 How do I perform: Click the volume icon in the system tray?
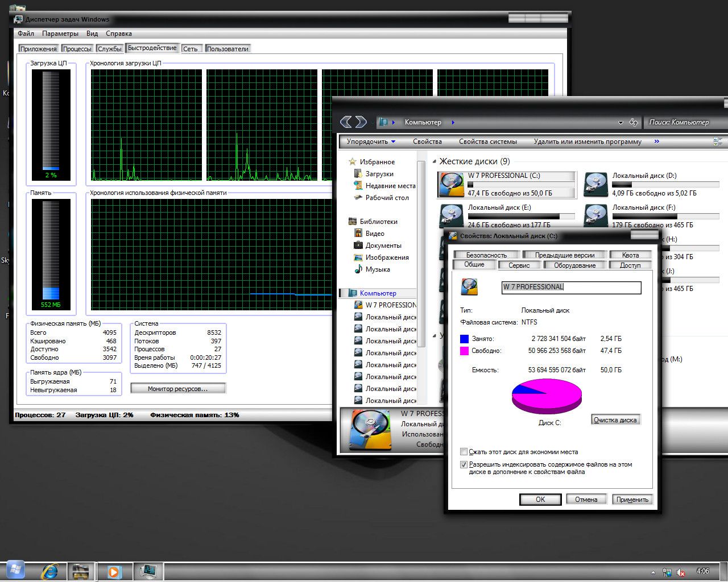[681, 572]
